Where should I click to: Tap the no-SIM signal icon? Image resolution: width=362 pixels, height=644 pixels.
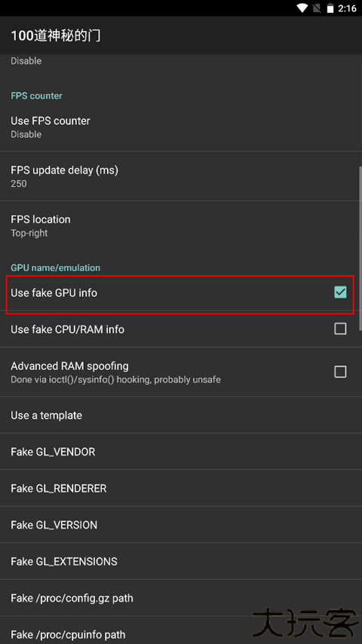point(317,8)
